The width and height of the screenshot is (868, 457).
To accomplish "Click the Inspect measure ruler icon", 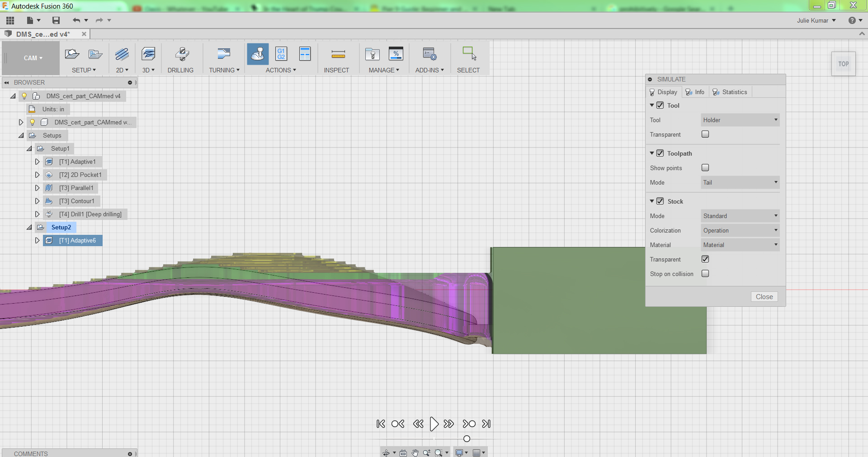I will (338, 55).
